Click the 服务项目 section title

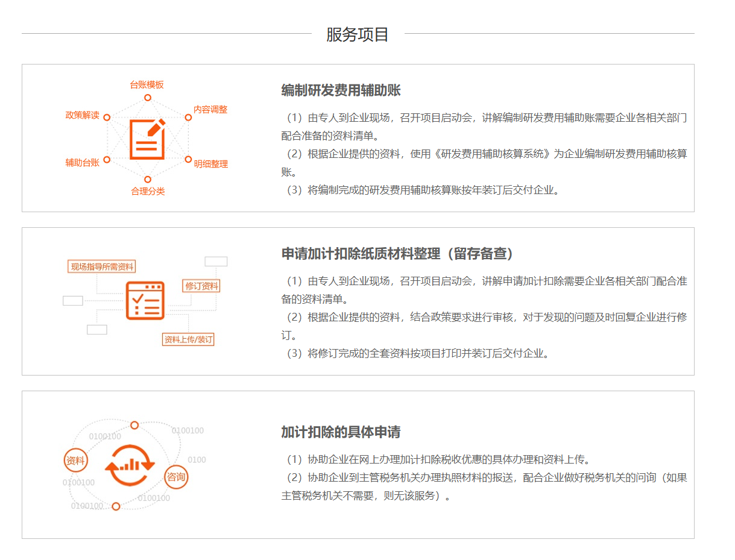click(358, 34)
